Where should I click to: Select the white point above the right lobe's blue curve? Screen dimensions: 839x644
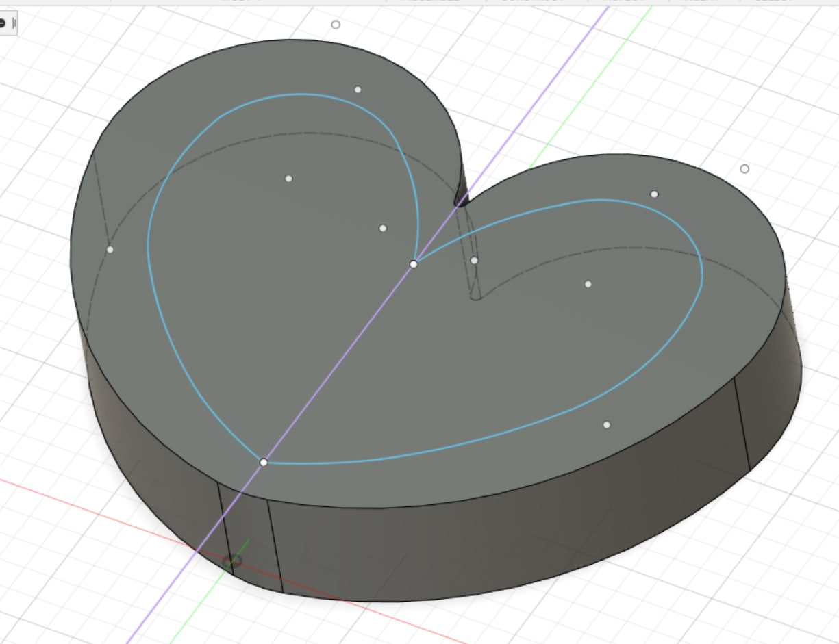pos(654,194)
